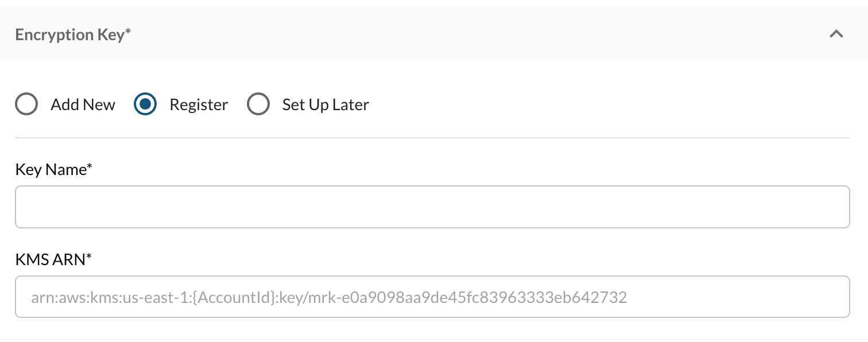Click the right end of KMS ARN box
The height and width of the screenshot is (342, 868).
(827, 297)
